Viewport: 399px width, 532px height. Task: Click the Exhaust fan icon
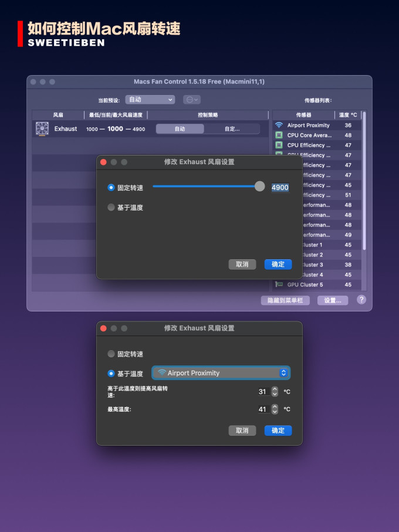pyautogui.click(x=42, y=129)
